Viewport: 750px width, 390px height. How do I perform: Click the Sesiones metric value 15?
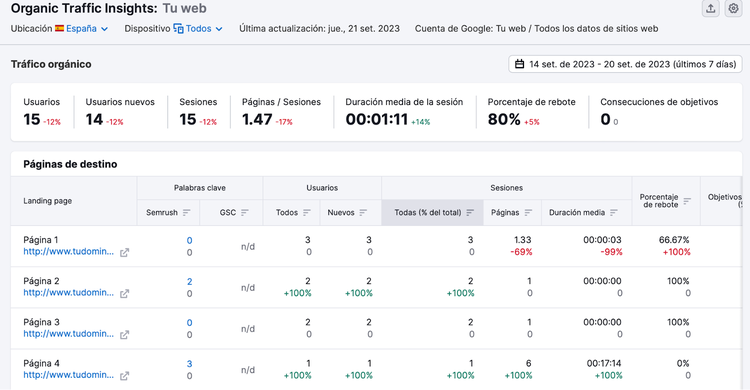[188, 119]
